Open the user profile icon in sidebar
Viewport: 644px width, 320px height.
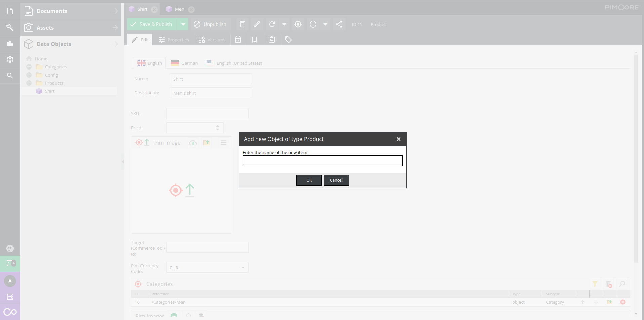point(10,281)
